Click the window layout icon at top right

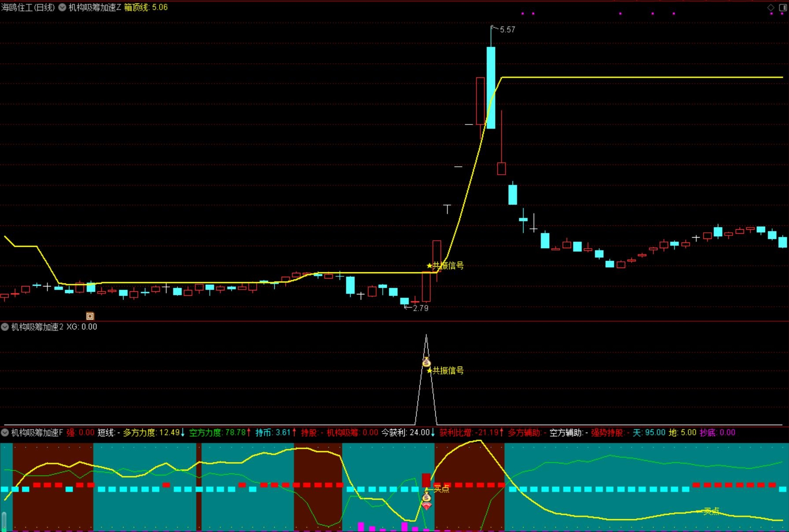(x=783, y=7)
